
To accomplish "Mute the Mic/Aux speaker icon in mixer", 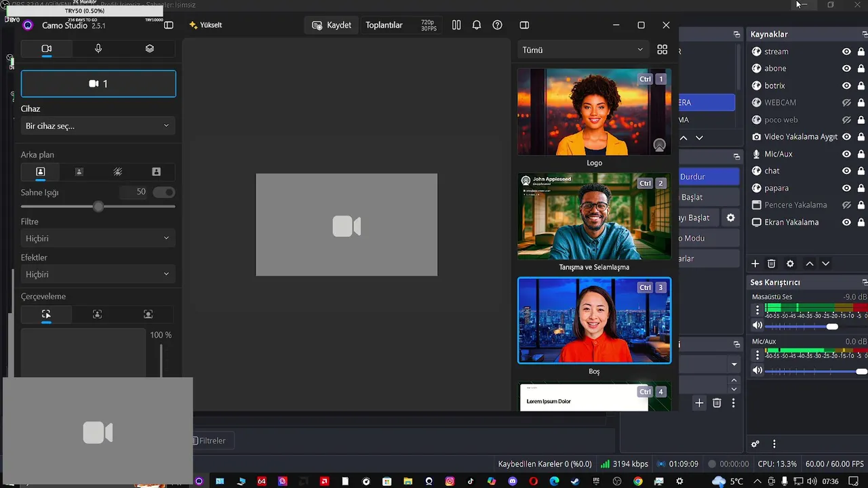I will point(757,371).
